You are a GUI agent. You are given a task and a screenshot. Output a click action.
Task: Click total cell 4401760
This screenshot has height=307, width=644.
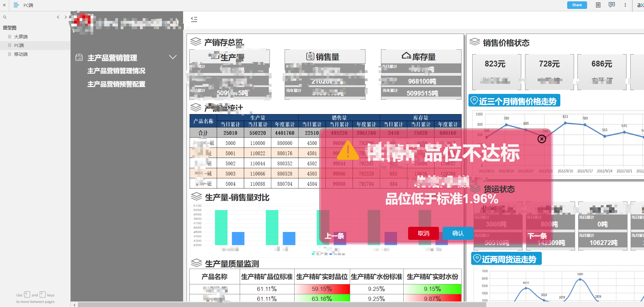(x=285, y=133)
